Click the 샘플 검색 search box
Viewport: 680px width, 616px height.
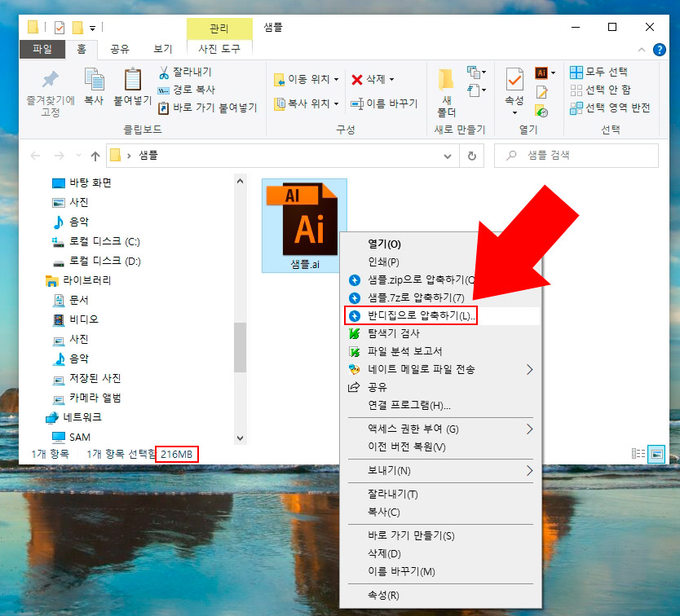(x=576, y=156)
